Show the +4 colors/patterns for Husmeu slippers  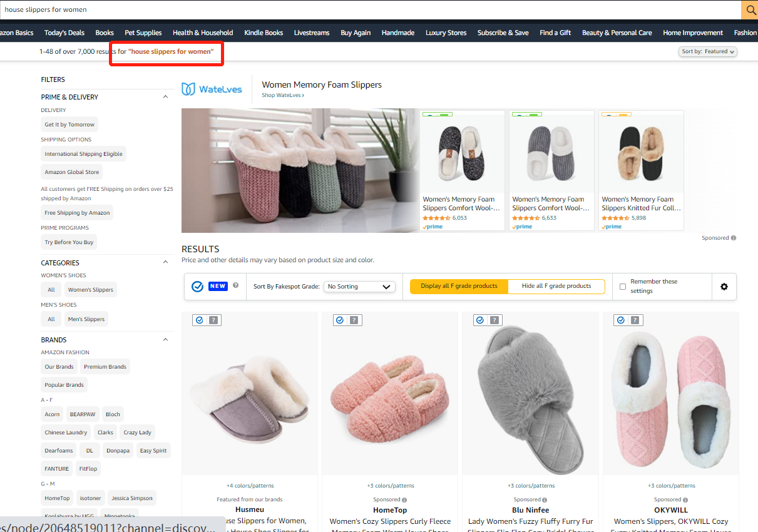[250, 486]
